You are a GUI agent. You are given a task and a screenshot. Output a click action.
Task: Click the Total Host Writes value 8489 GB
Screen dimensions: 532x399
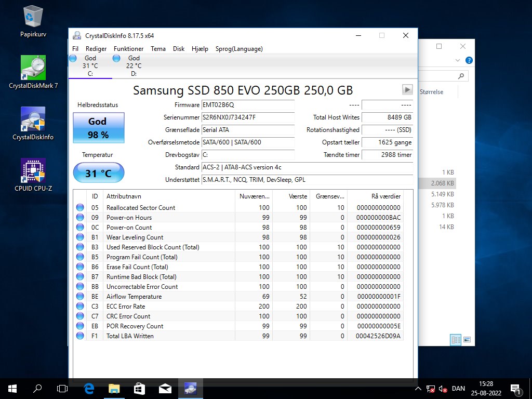pyautogui.click(x=387, y=117)
